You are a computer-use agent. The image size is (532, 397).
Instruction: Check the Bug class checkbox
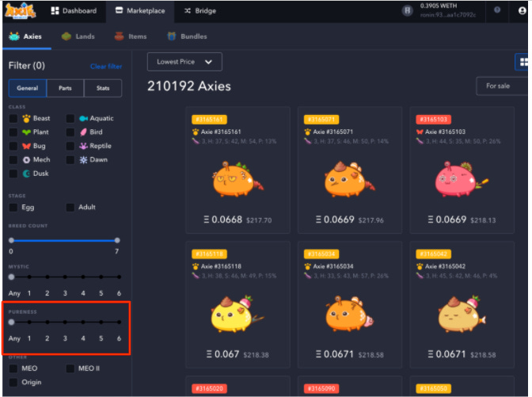(x=13, y=146)
